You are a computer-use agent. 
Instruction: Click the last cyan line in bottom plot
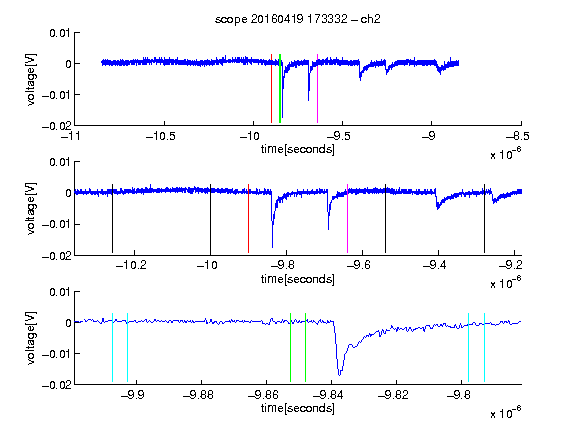coord(485,348)
